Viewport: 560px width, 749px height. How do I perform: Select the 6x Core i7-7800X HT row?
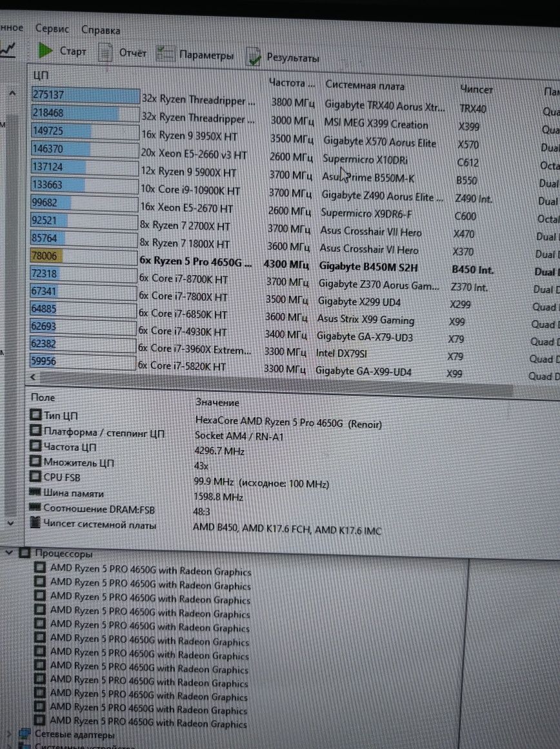click(183, 296)
